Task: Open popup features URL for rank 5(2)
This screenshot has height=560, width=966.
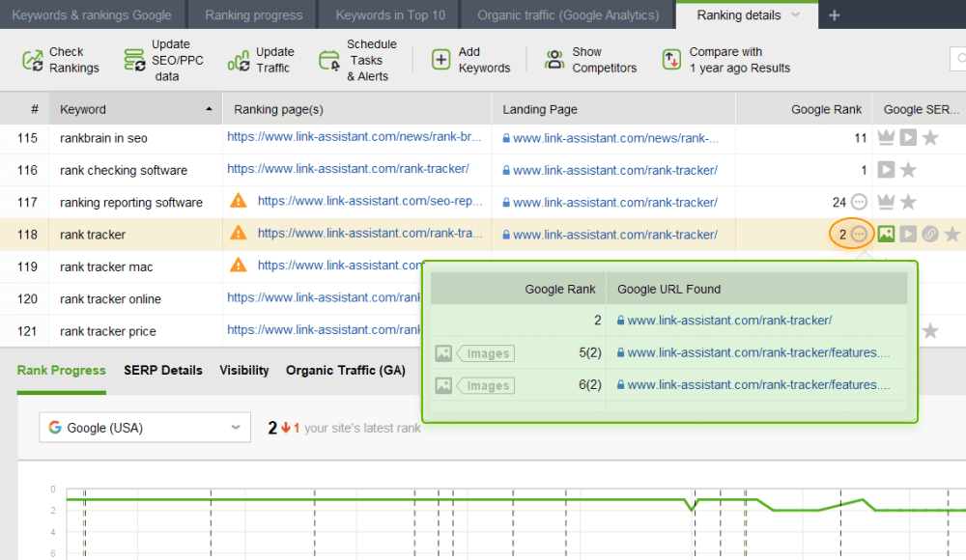Action: tap(758, 352)
